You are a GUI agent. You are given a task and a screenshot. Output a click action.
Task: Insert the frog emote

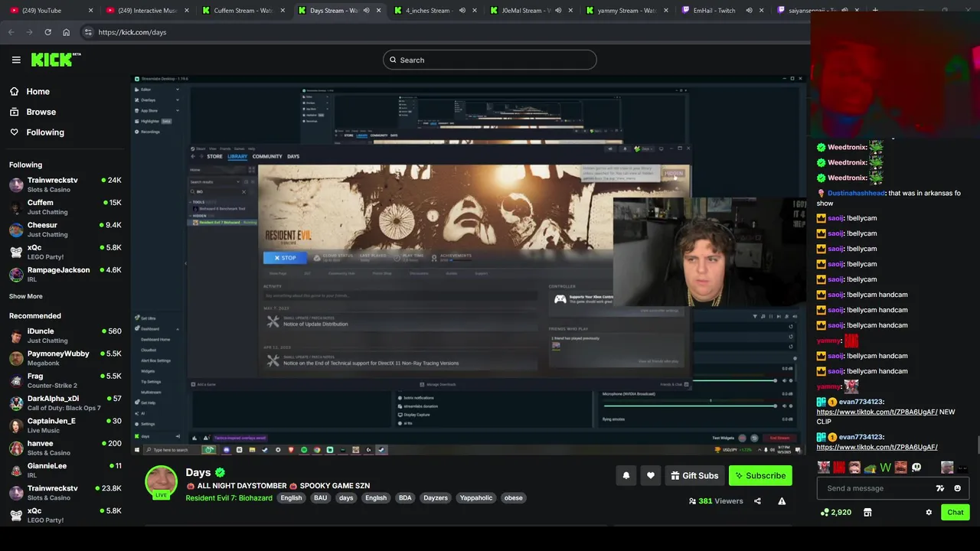[871, 468]
